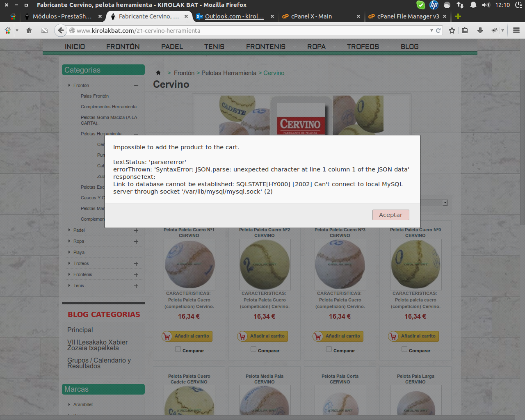Click Aceptar to dismiss the error dialog
The height and width of the screenshot is (420, 525).
pyautogui.click(x=390, y=215)
